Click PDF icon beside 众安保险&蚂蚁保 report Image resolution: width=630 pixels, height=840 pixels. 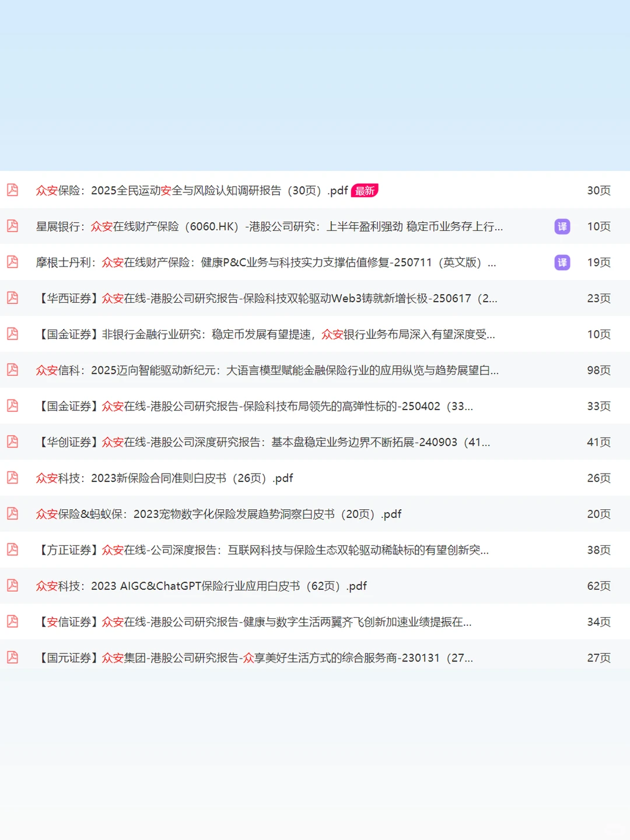click(x=12, y=513)
